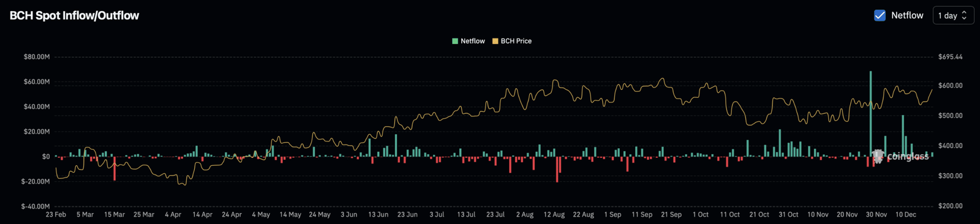Click the 13 Jun date label
The image size is (980, 224).
click(378, 215)
